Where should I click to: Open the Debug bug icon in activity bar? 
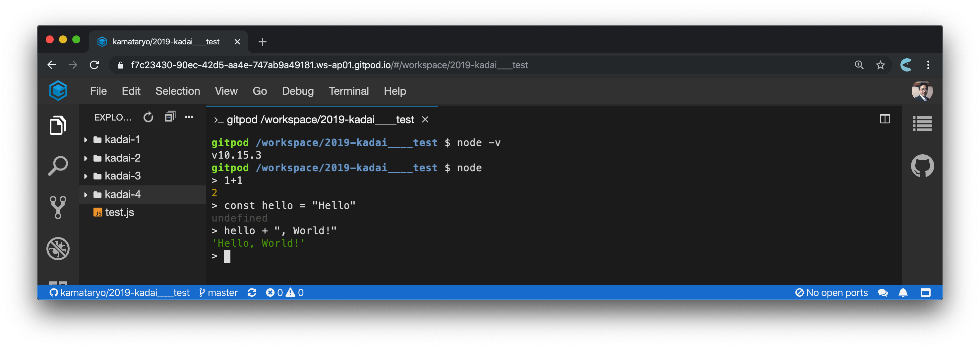[58, 248]
